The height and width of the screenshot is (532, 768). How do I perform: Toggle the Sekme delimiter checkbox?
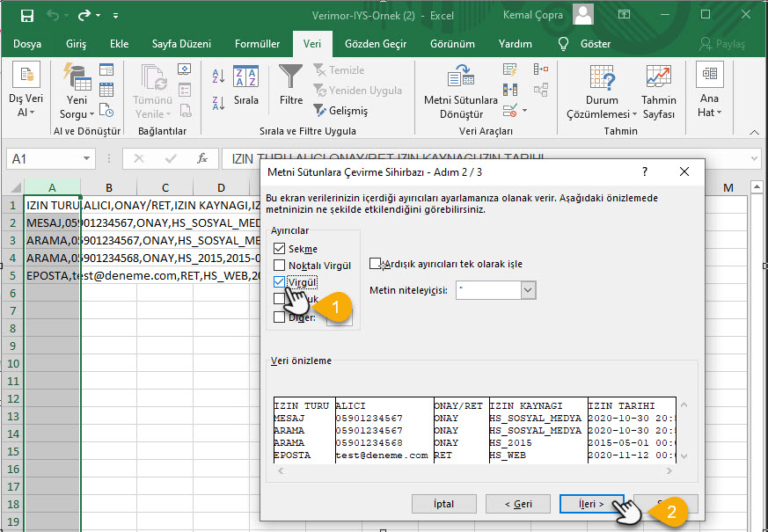point(279,249)
